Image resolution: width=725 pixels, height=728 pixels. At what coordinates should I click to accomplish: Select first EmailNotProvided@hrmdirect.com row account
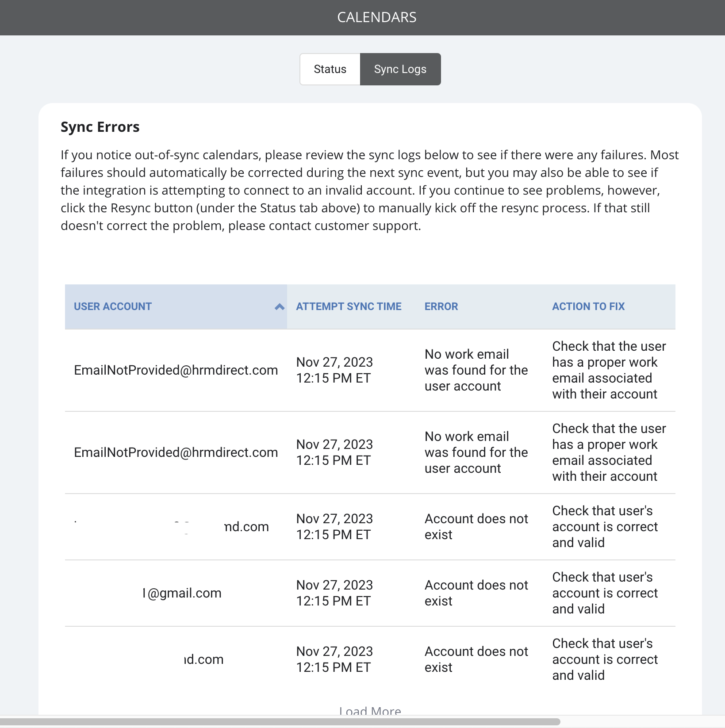click(176, 370)
